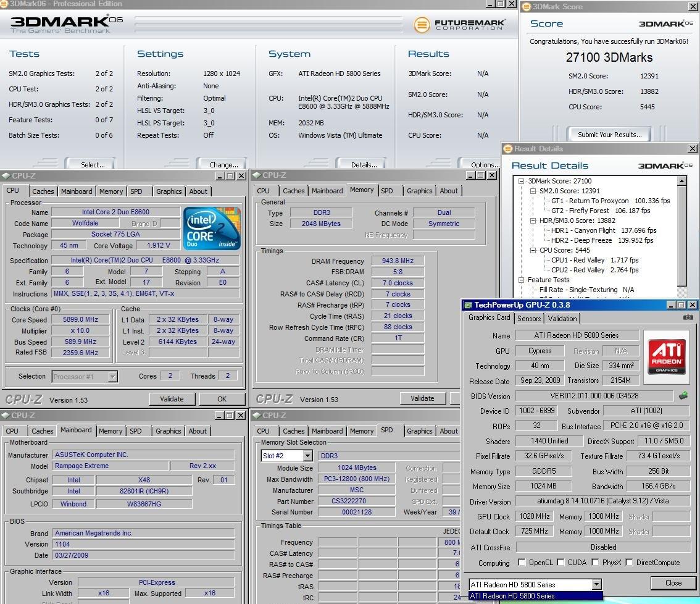Viewport: 700px width, 604px height.
Task: Click the Rampage Extreme model field
Action: tap(110, 466)
